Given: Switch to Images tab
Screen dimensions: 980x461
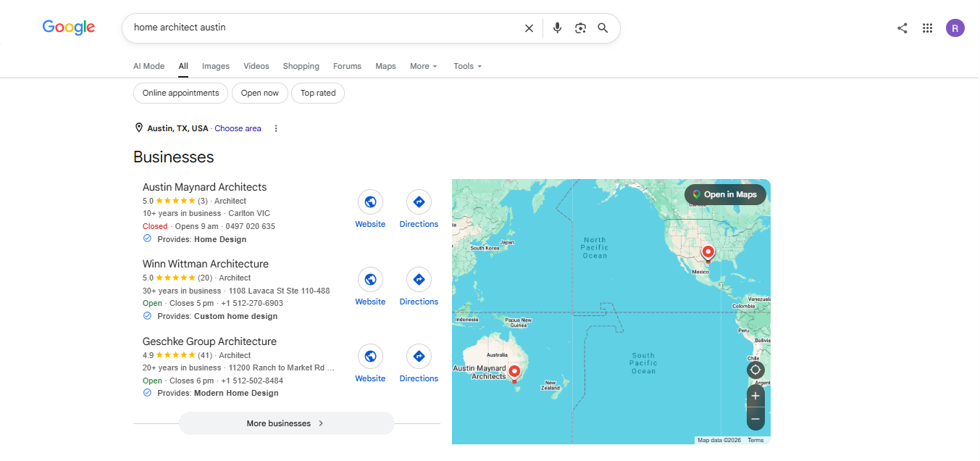Looking at the screenshot, I should coord(216,66).
